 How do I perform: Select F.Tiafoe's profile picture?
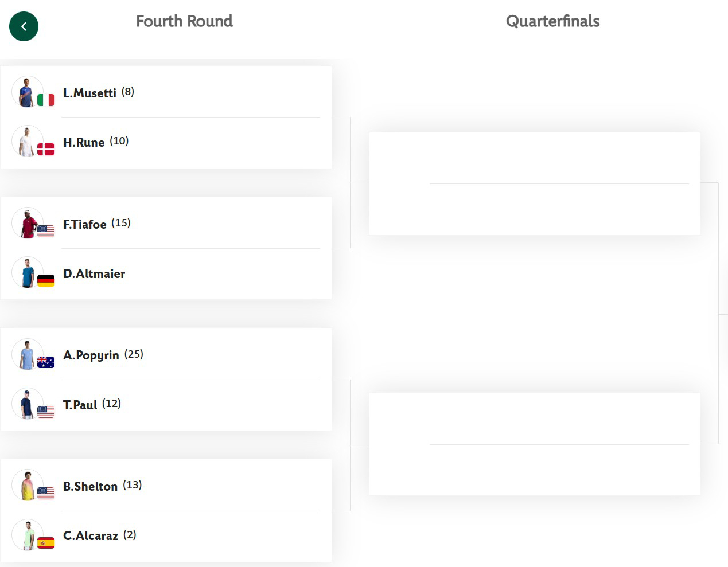click(x=27, y=223)
